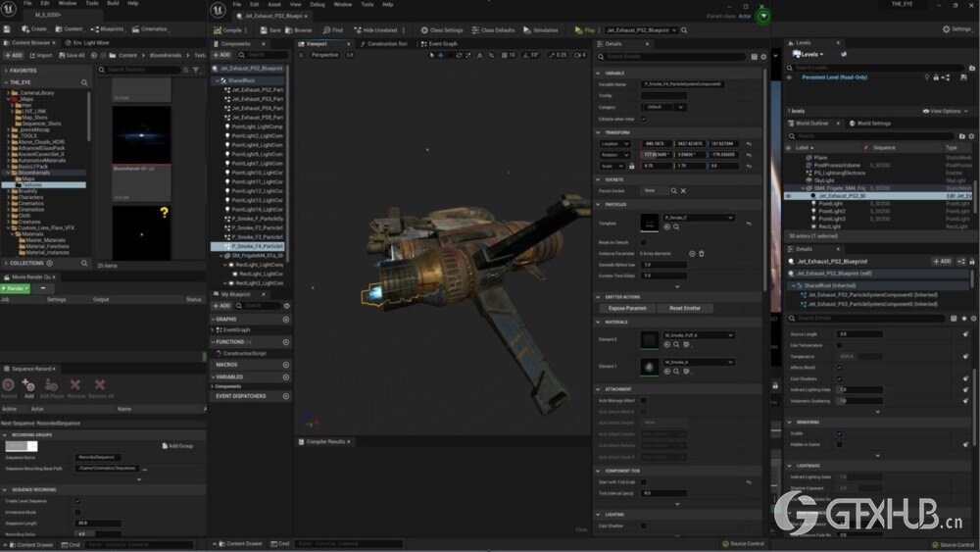The height and width of the screenshot is (552, 980).
Task: Open Settings at the top right
Action: [956, 28]
